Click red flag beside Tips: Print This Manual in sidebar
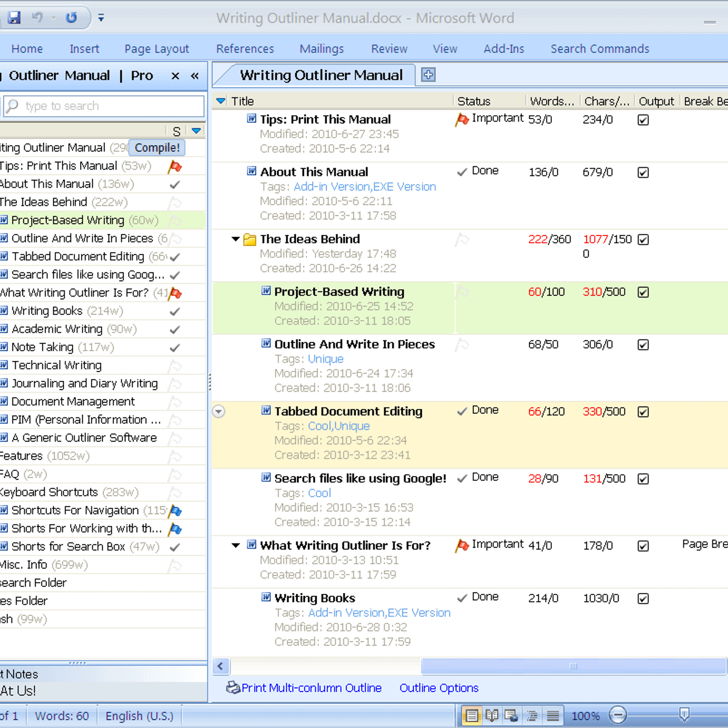This screenshot has width=728, height=728. click(x=175, y=167)
